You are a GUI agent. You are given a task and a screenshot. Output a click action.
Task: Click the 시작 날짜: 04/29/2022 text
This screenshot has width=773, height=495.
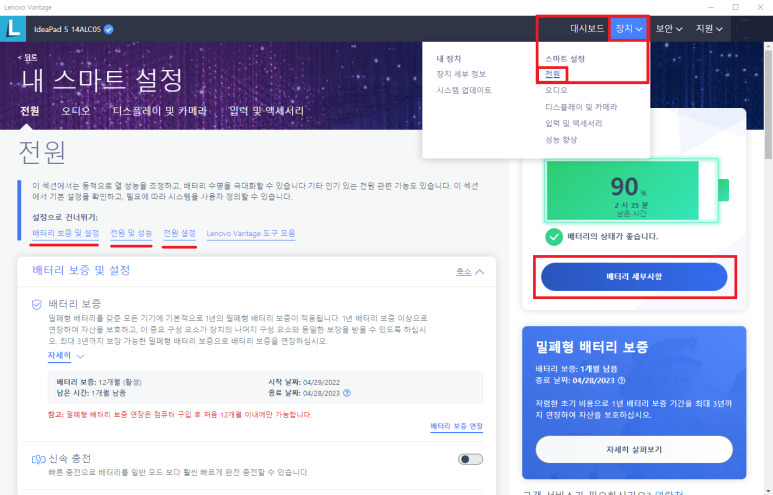click(x=304, y=382)
